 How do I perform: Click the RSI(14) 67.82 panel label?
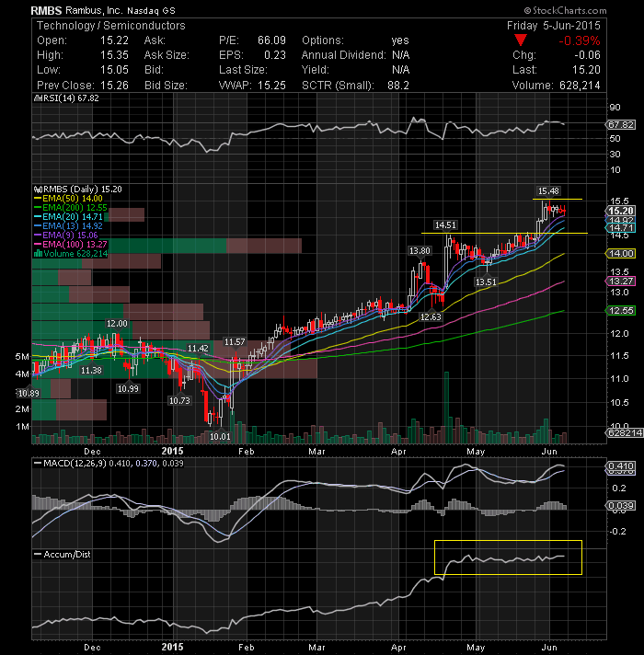coord(70,98)
